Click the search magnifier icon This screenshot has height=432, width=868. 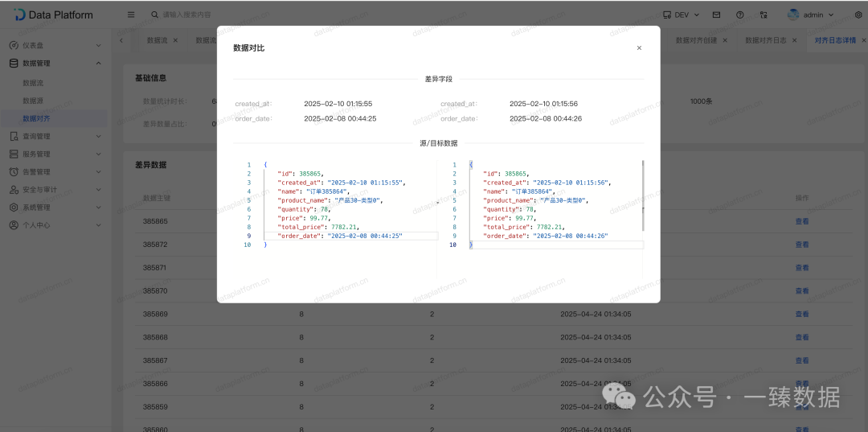tap(154, 15)
